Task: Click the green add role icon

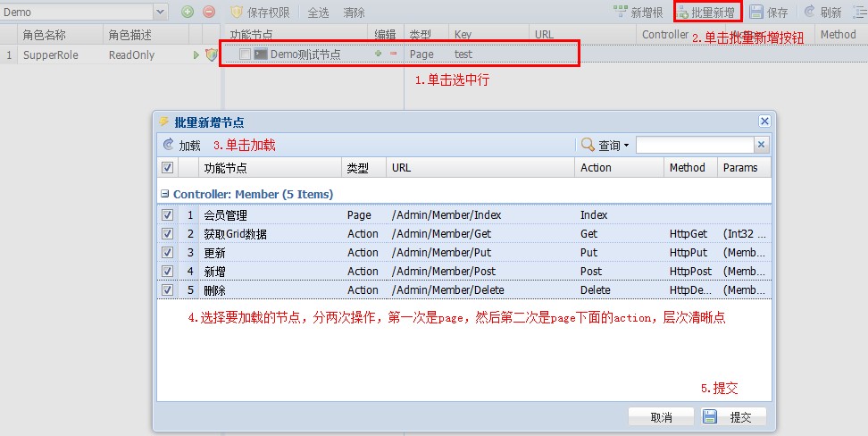Action: pos(187,12)
